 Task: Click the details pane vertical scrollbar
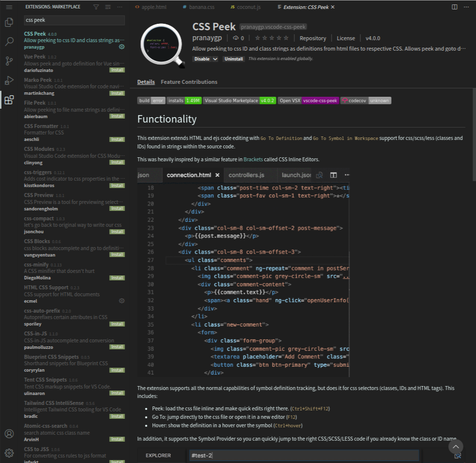point(474,135)
